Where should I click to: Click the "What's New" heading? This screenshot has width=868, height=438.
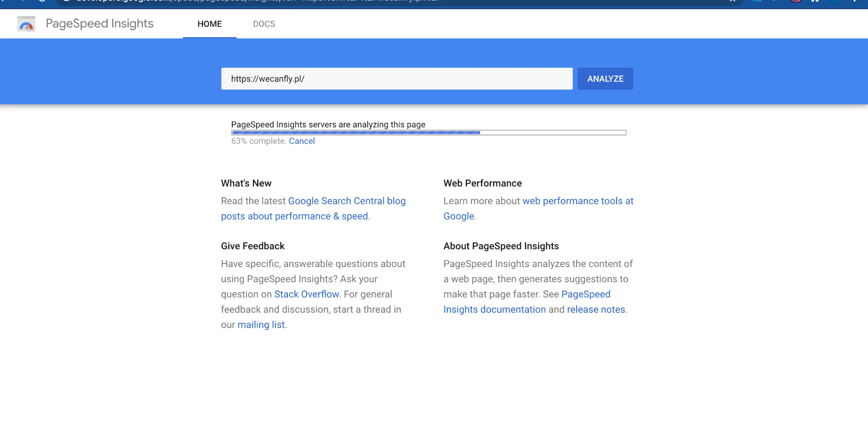point(246,183)
